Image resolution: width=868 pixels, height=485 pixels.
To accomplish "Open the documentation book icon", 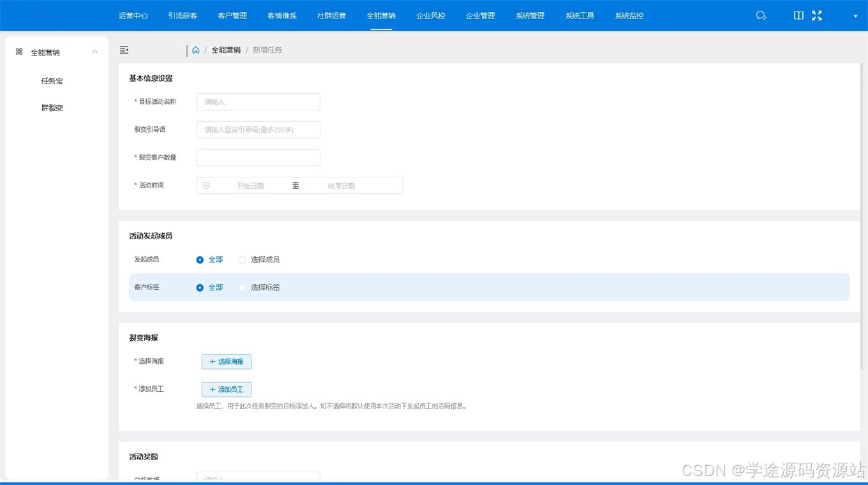I will (798, 15).
